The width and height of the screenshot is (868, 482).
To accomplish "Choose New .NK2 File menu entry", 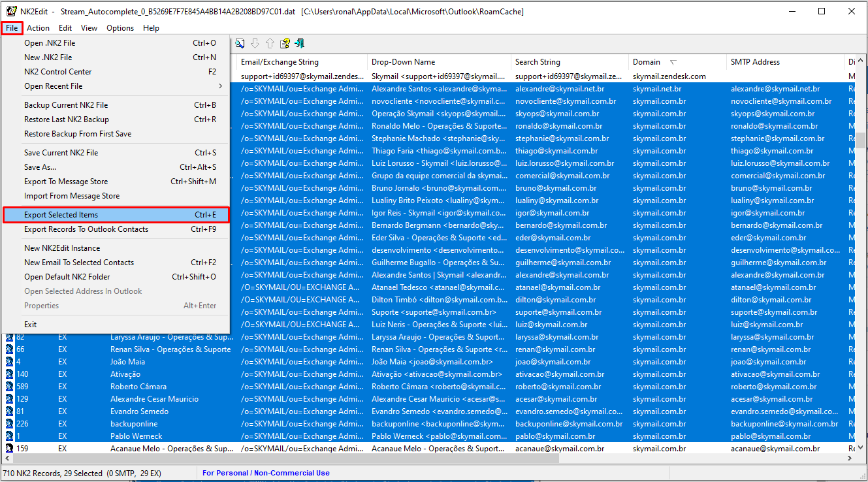I will [x=116, y=57].
